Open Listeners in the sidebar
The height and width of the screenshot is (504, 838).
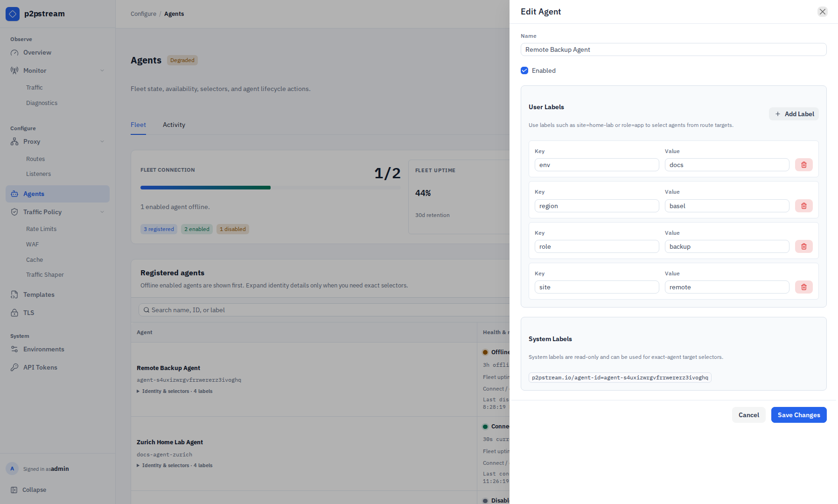pyautogui.click(x=38, y=174)
